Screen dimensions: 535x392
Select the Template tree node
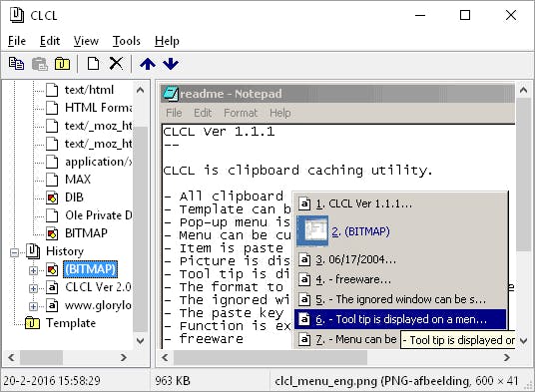point(71,323)
